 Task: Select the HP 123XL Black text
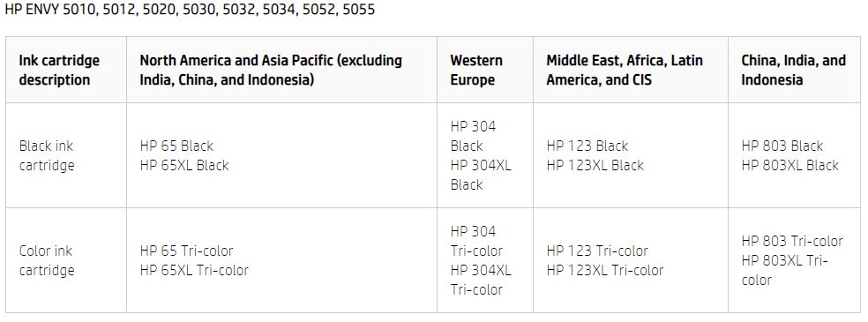(595, 165)
